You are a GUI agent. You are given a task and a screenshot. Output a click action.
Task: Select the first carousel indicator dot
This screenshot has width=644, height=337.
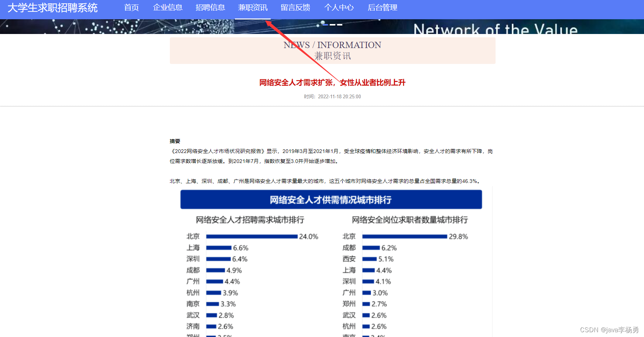click(325, 24)
